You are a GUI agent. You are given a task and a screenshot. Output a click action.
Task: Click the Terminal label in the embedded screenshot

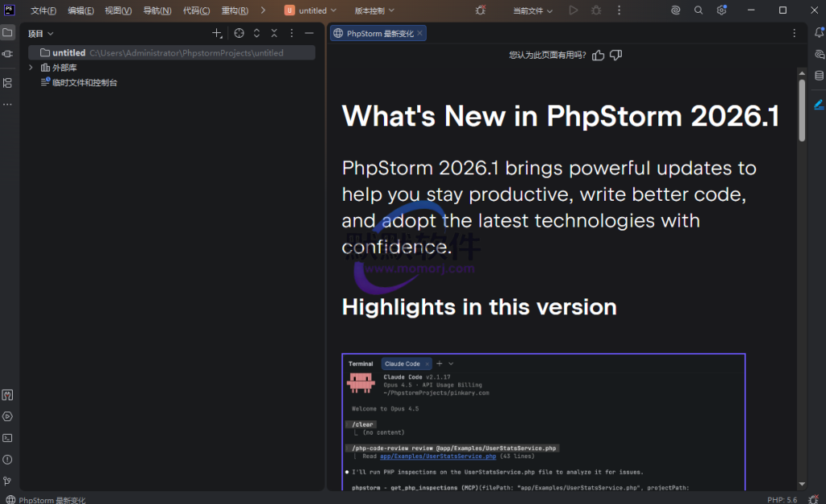361,364
